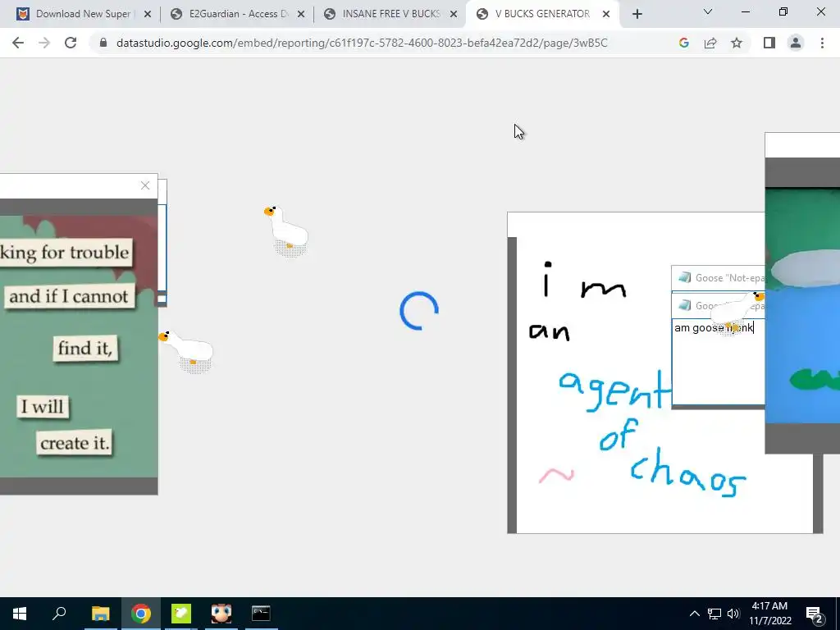840x630 pixels.
Task: Open a new browser tab
Action: point(637,14)
